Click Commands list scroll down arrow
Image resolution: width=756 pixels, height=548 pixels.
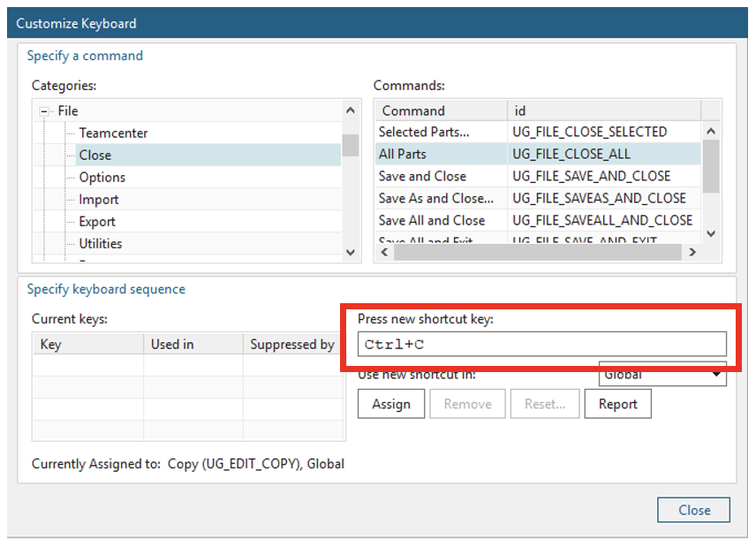point(711,233)
